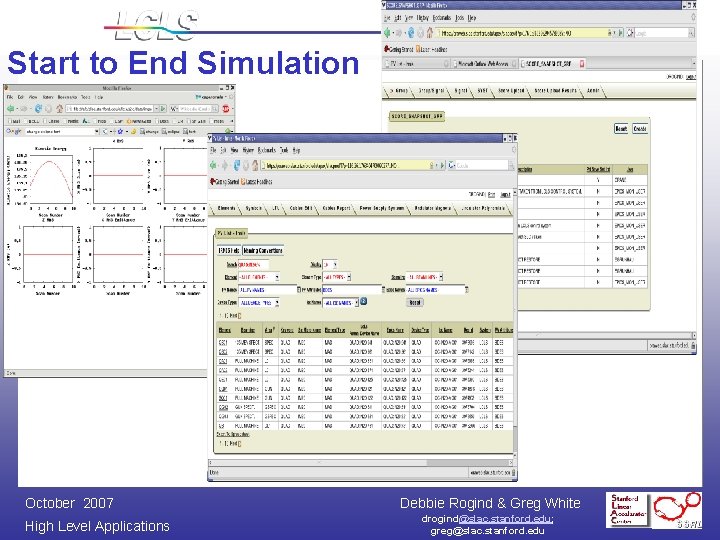Click the Reload icon in the plots Firefox window
This screenshot has height=540, width=720.
tap(38, 109)
